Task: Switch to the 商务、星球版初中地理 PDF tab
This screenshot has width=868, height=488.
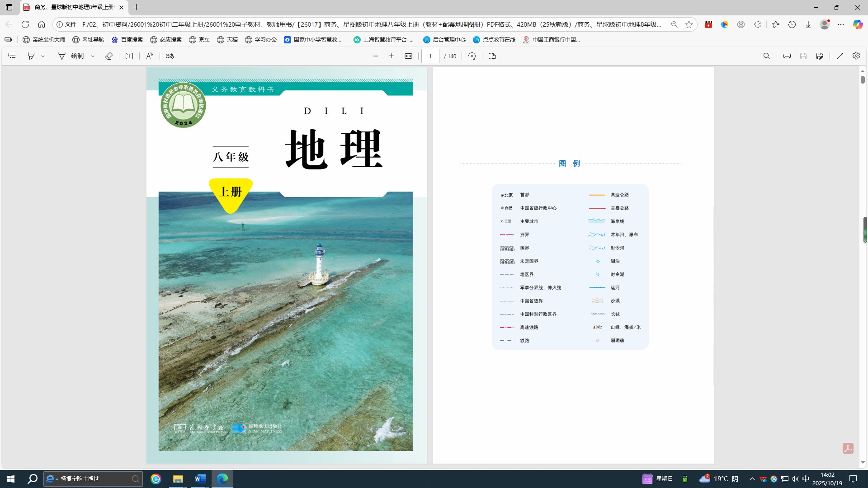Action: [72, 7]
